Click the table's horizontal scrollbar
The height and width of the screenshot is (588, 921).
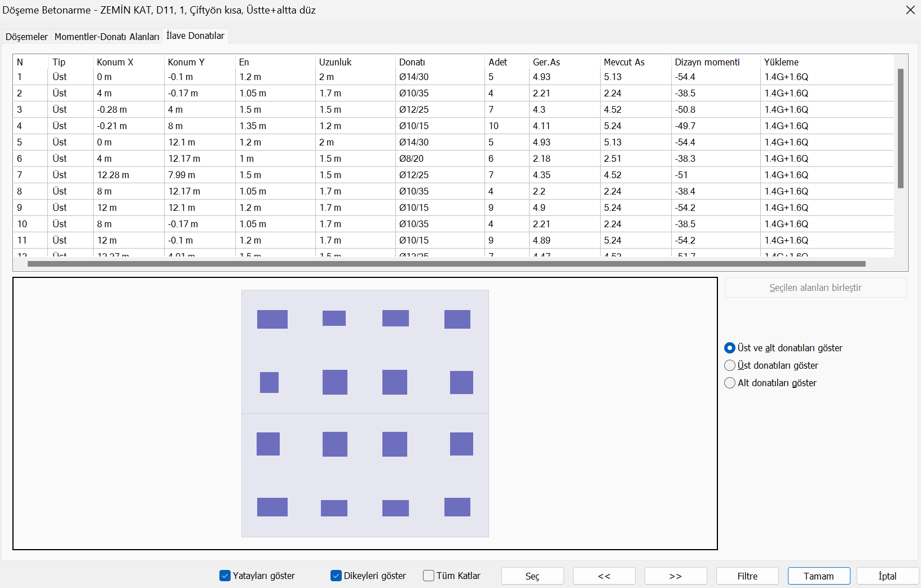point(447,264)
